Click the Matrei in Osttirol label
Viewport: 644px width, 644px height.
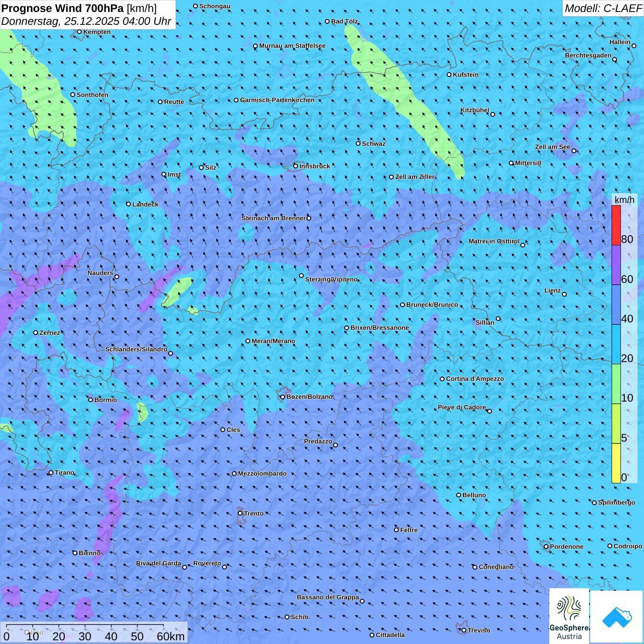coord(494,241)
